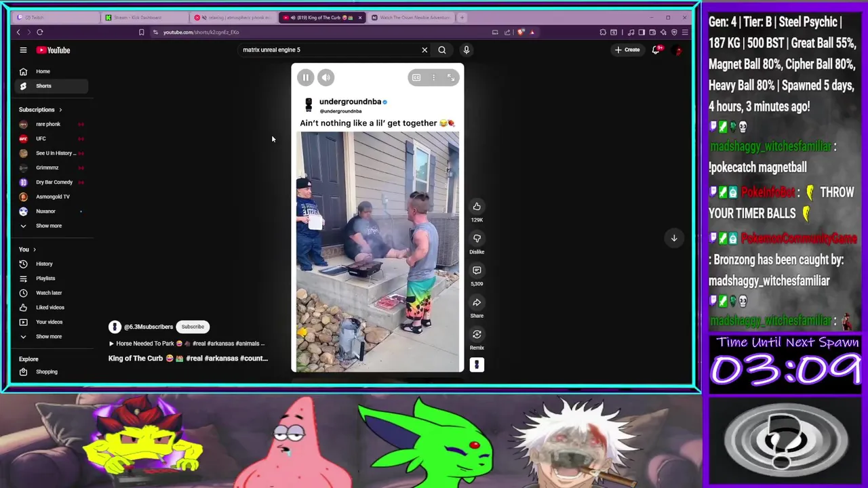This screenshot has height=488, width=868.
Task: Remix this Short
Action: (477, 334)
